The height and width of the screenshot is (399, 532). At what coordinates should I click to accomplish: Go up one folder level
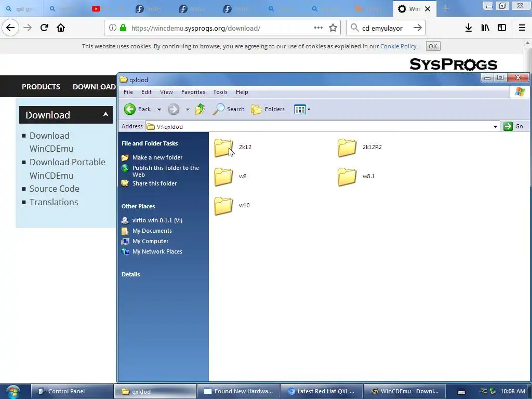point(200,109)
